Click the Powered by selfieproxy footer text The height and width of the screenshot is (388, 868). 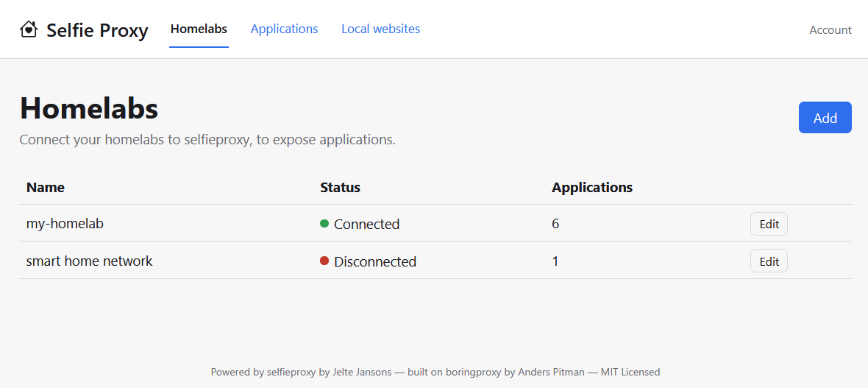tap(435, 372)
